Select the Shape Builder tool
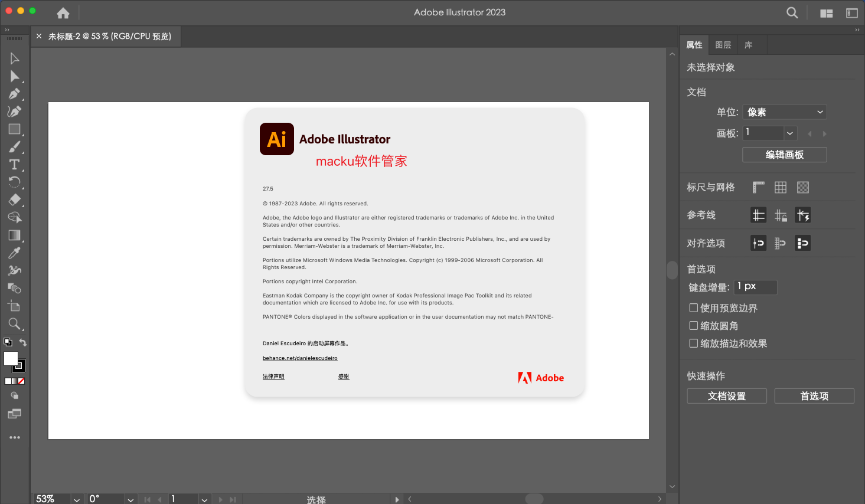The image size is (865, 504). tap(15, 217)
